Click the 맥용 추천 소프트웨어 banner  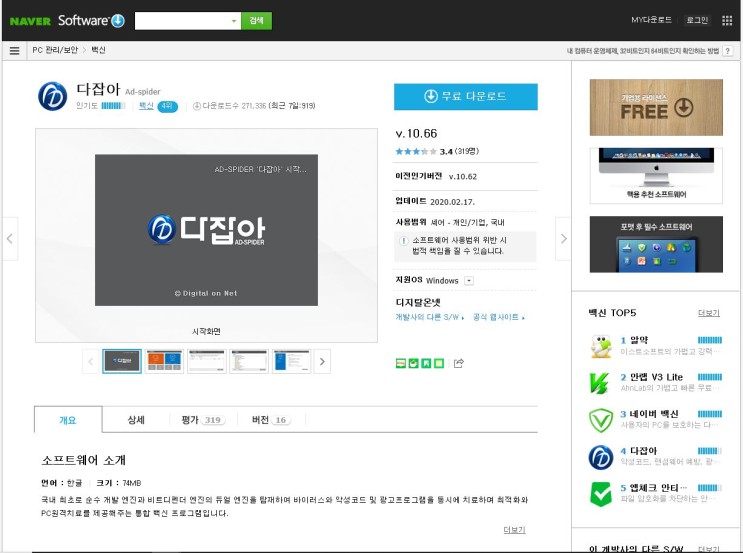[656, 176]
